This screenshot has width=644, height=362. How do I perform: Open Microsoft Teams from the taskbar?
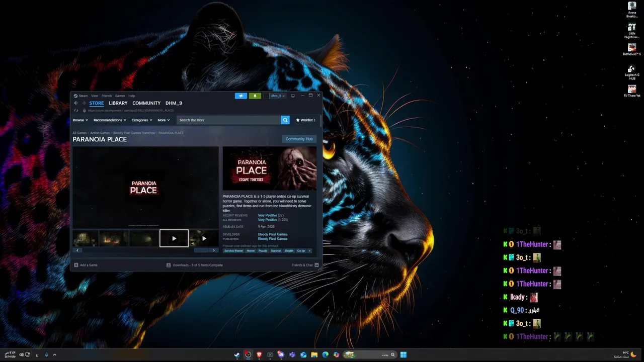[292, 354]
